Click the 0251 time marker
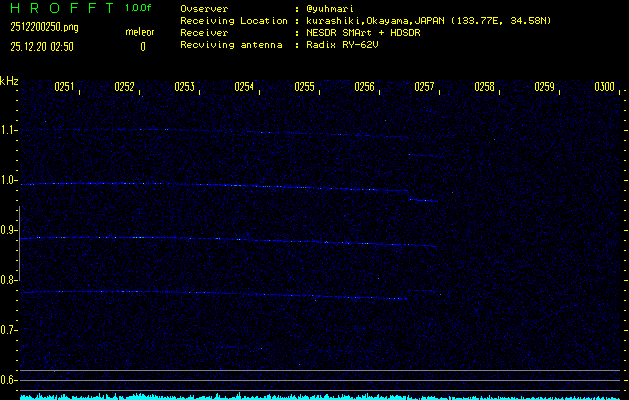This screenshot has width=629, height=400. [64, 87]
